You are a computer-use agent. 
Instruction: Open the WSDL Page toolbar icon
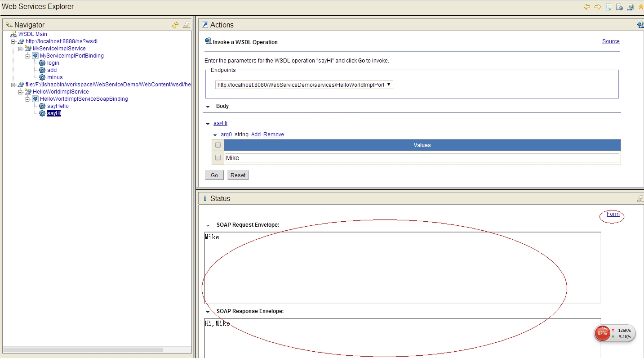pos(630,7)
